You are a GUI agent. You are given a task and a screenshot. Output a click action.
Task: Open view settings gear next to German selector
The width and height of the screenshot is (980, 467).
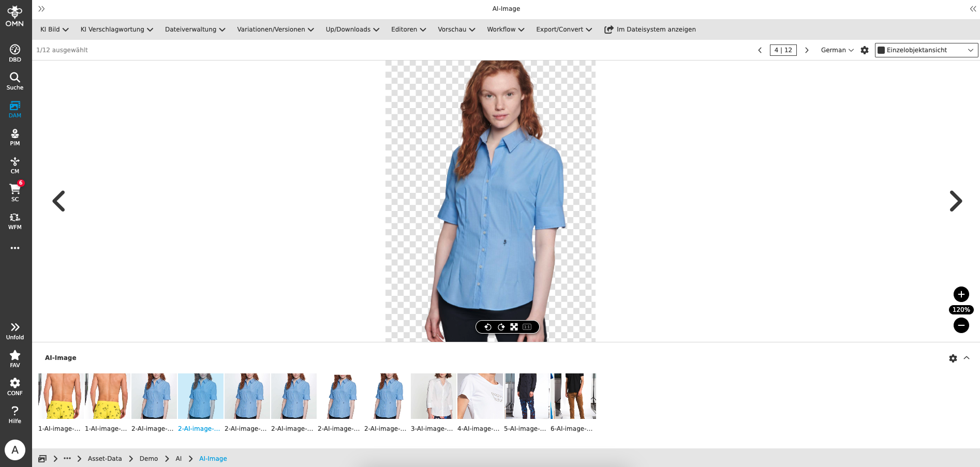(x=865, y=50)
